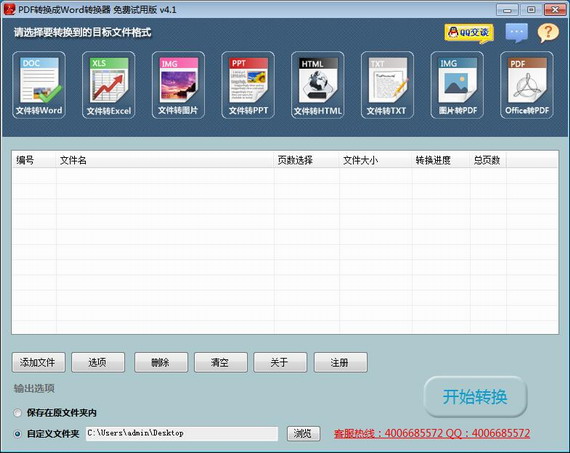Screen dimensions: 570x453
Task: Open the 选项 settings button
Action: pos(98,362)
